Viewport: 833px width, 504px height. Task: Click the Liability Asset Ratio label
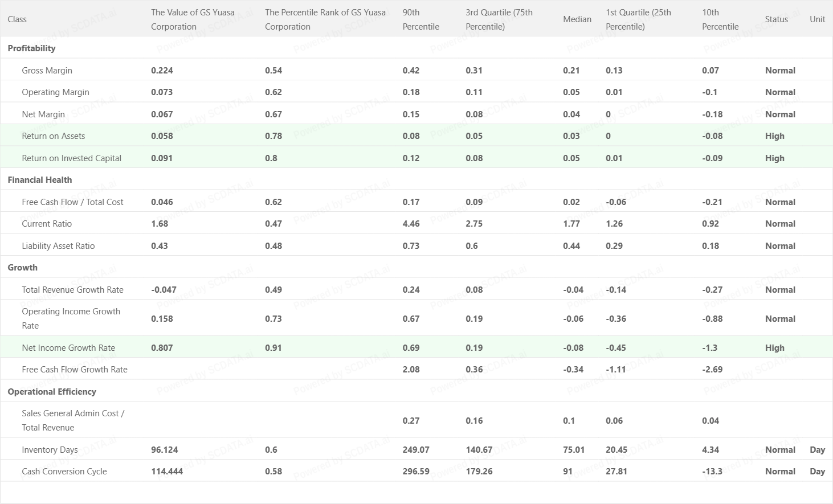58,246
